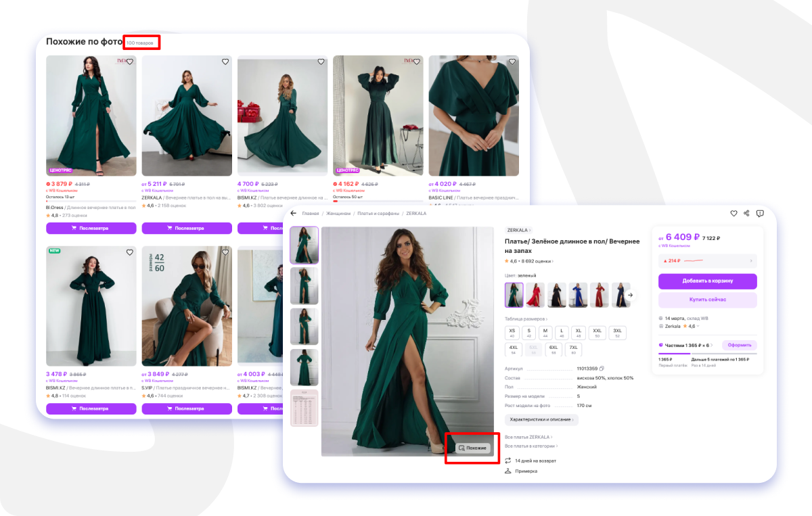
Task: Pick size XXL 50
Action: click(x=597, y=332)
